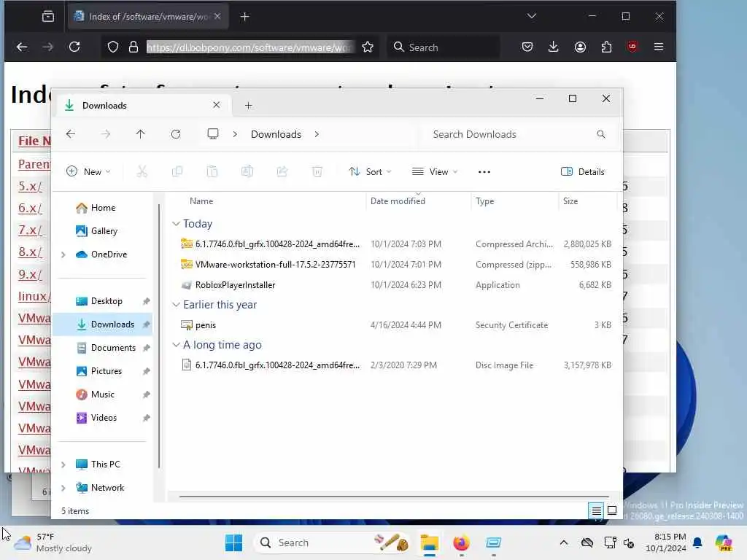Open the 7.x/ directory link

pyautogui.click(x=30, y=230)
